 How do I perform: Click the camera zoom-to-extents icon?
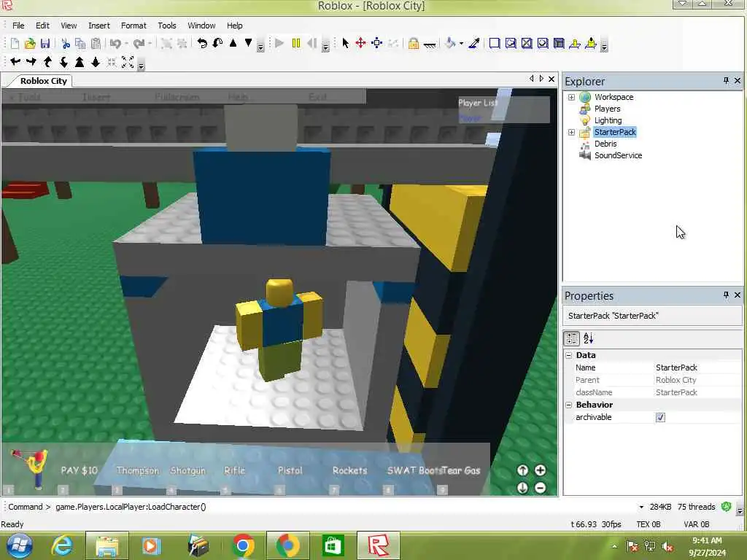(x=128, y=62)
